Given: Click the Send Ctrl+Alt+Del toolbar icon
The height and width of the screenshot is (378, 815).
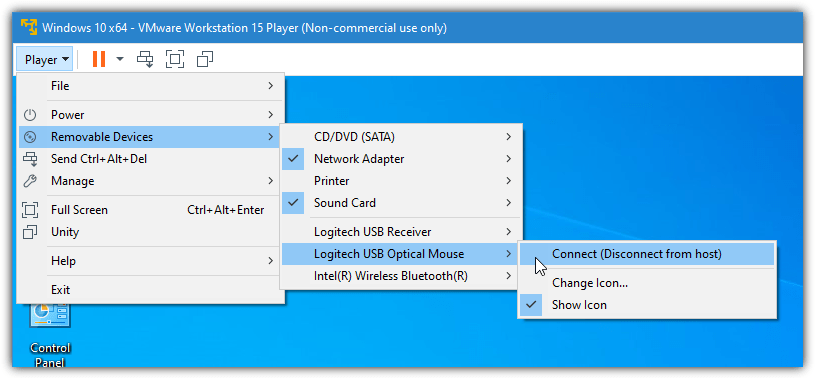Looking at the screenshot, I should tap(145, 59).
